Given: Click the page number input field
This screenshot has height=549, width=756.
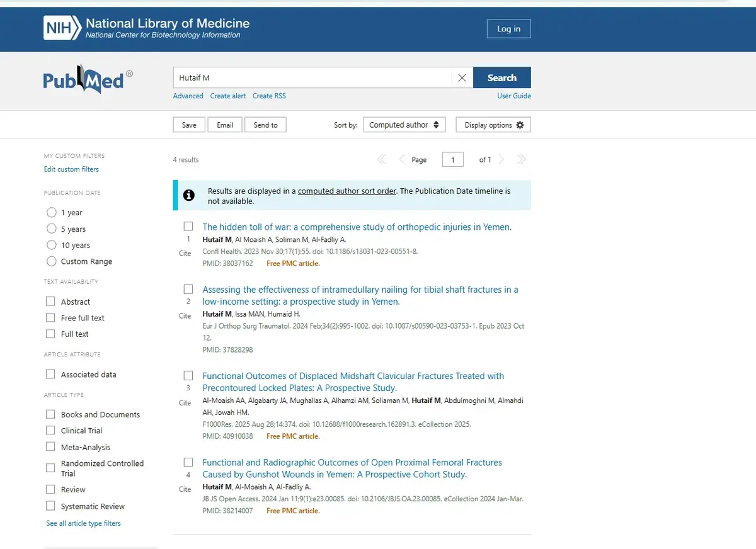Looking at the screenshot, I should (x=452, y=160).
